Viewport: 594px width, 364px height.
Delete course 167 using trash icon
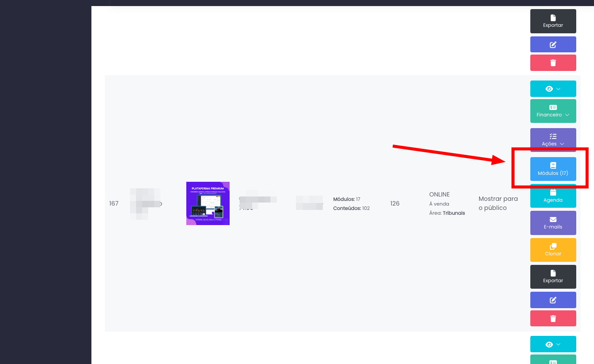tap(553, 319)
